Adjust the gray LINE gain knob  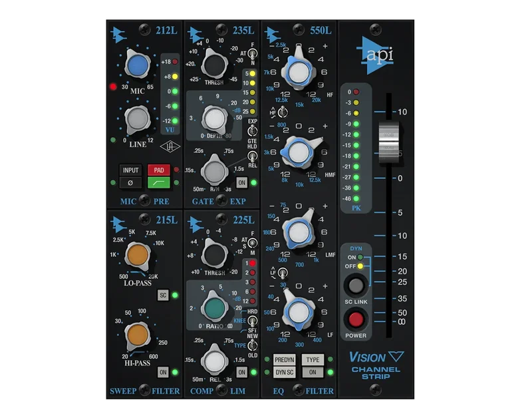click(x=137, y=120)
